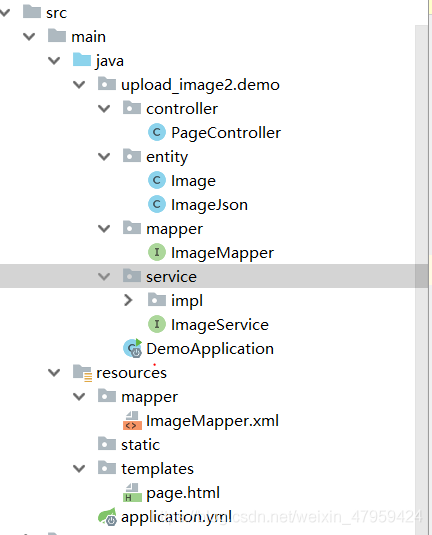Select the PageController class name
Image resolution: width=432 pixels, height=535 pixels.
click(226, 133)
